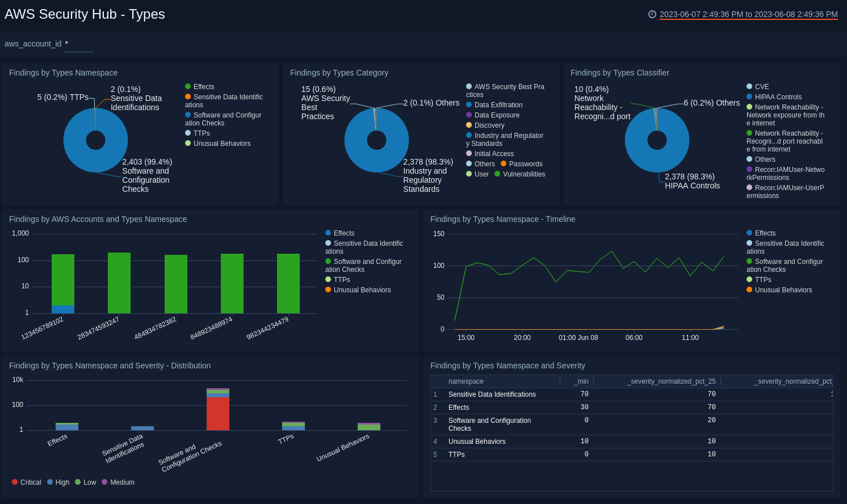Viewport: 847px width, 504px height.
Task: Click the blue Effects segment for account 123456789102
Action: pyautogui.click(x=63, y=309)
